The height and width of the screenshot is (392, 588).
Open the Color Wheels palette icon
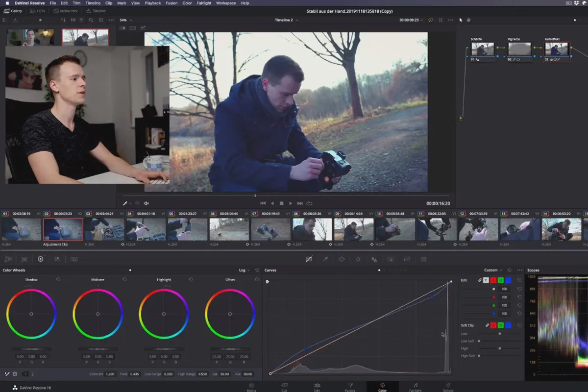tap(41, 259)
